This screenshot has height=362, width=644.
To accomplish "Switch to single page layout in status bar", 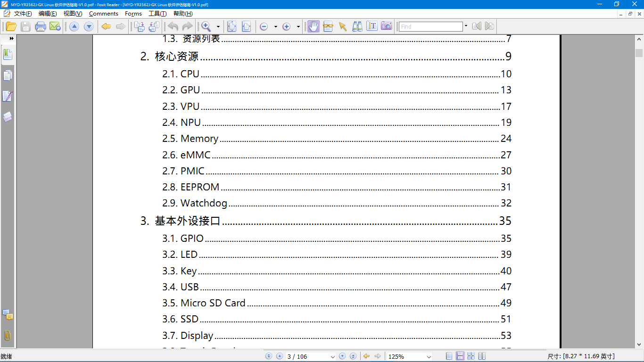I will tap(449, 356).
